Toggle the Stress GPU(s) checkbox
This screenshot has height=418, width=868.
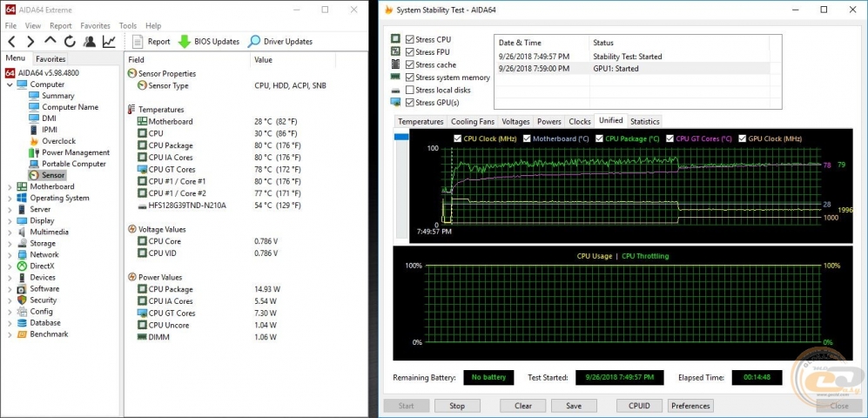point(410,103)
